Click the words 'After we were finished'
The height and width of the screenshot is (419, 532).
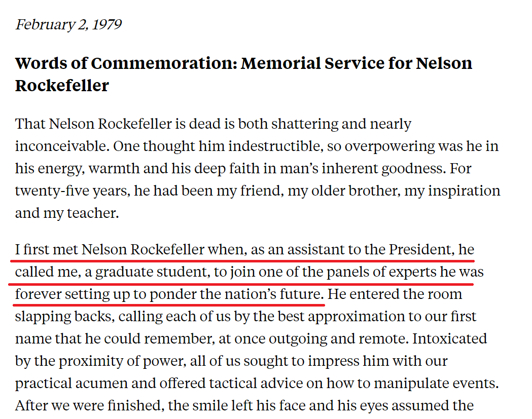[89, 405]
